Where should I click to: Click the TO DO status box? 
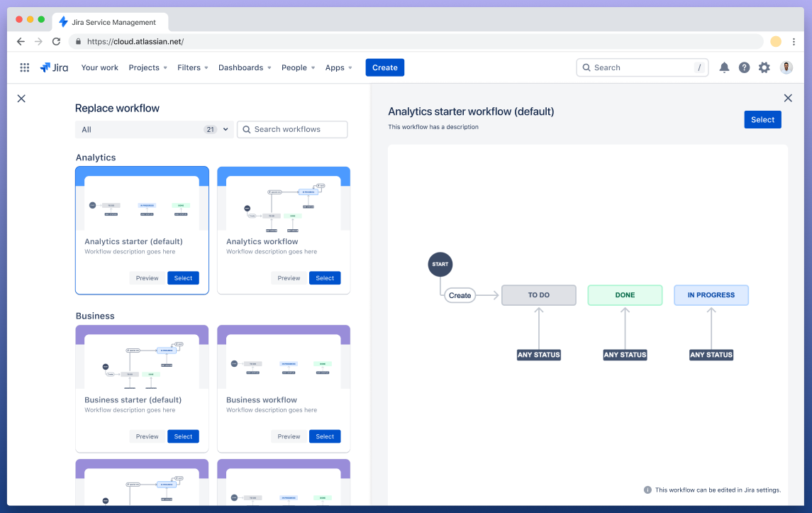(538, 295)
